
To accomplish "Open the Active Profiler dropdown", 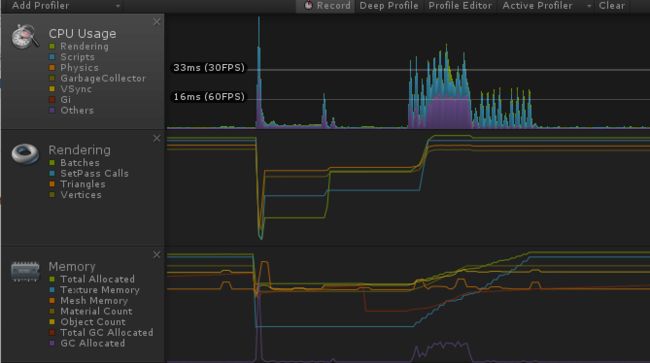I will tap(546, 6).
